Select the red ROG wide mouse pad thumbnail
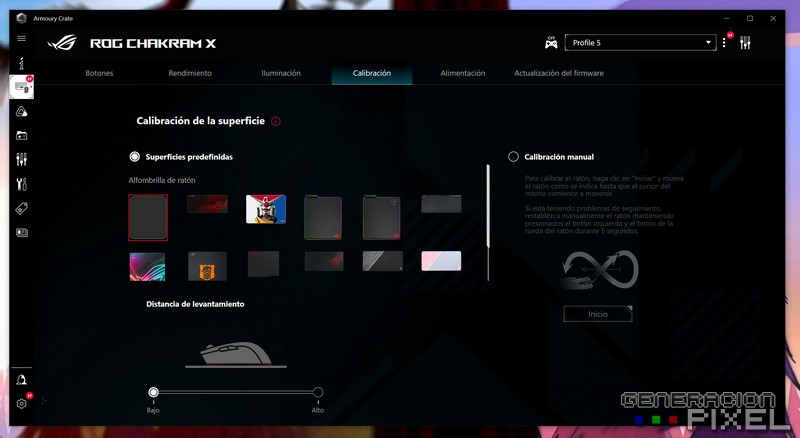Viewport: 800px width, 438px height. point(207,204)
